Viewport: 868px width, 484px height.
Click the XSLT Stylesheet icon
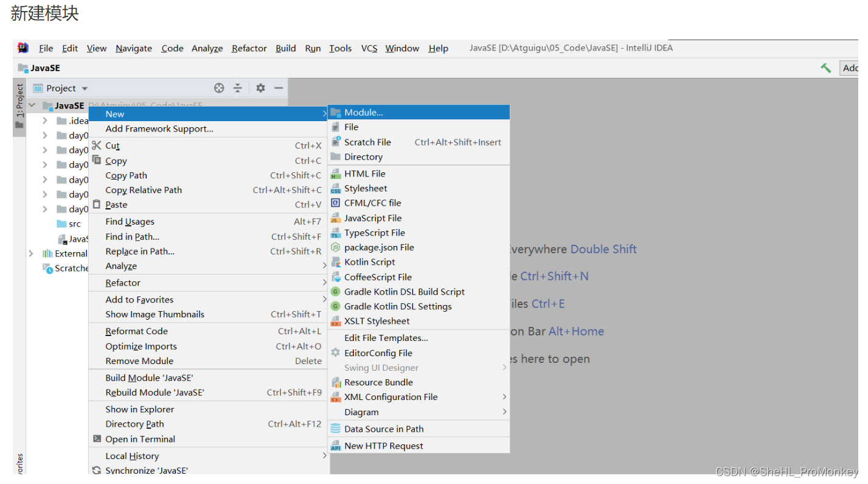(x=335, y=321)
